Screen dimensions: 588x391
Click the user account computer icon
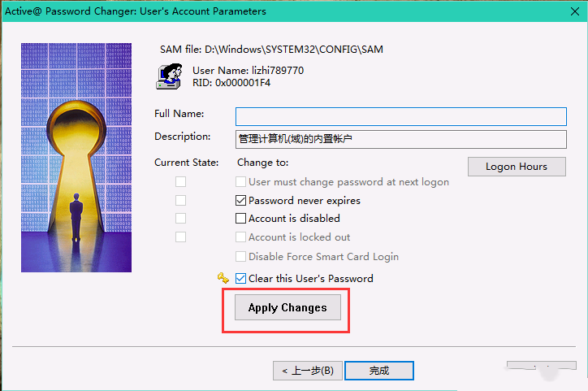pyautogui.click(x=169, y=76)
